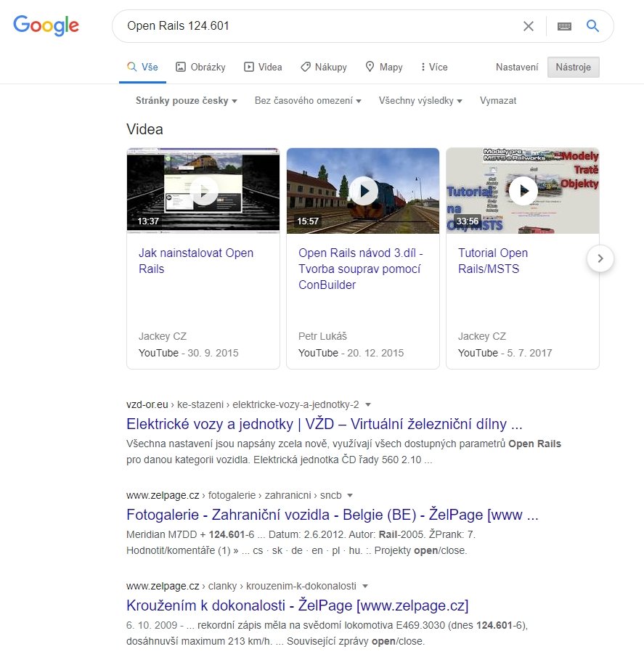Screen dimensions: 644x665
Task: Select the Vše results tab
Action: (142, 67)
